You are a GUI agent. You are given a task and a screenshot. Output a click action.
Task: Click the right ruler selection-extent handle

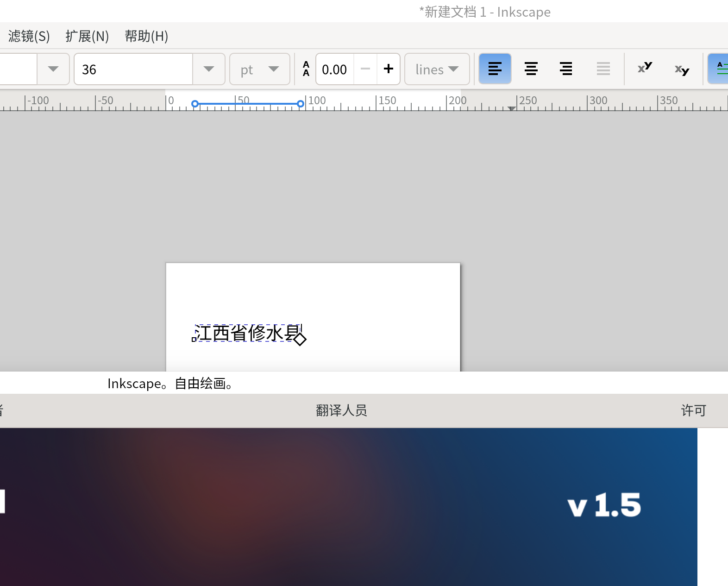pos(301,104)
